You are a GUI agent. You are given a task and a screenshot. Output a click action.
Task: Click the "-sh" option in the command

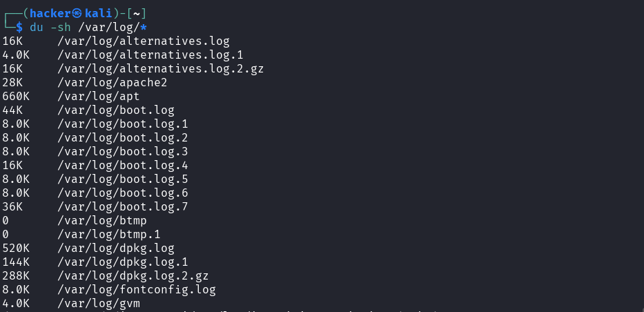point(57,28)
